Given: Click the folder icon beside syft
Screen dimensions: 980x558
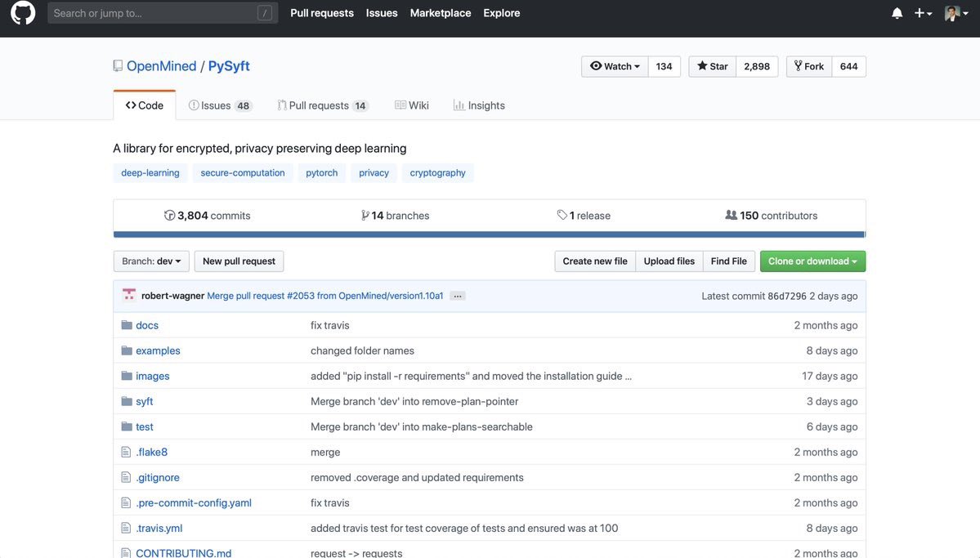Looking at the screenshot, I should [x=126, y=401].
